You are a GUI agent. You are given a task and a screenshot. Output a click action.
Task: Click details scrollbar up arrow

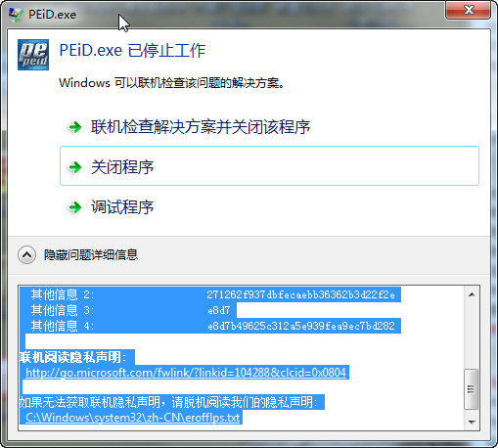(472, 294)
